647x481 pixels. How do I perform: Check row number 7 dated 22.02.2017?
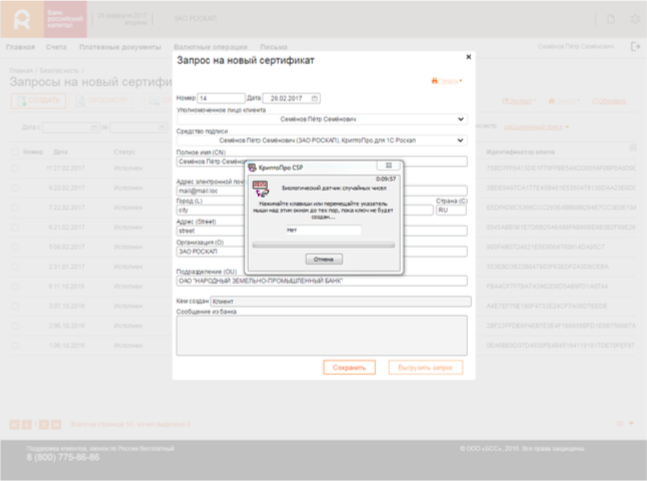tap(15, 207)
